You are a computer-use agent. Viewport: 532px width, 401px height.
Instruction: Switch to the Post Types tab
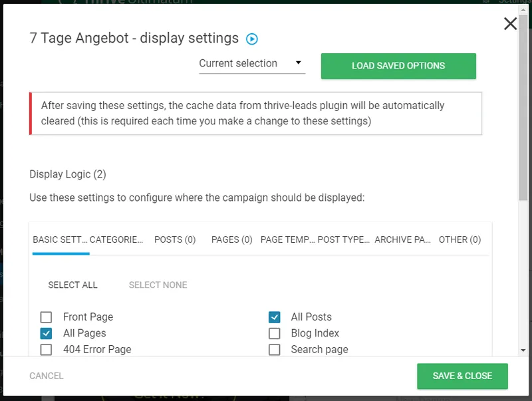click(344, 239)
